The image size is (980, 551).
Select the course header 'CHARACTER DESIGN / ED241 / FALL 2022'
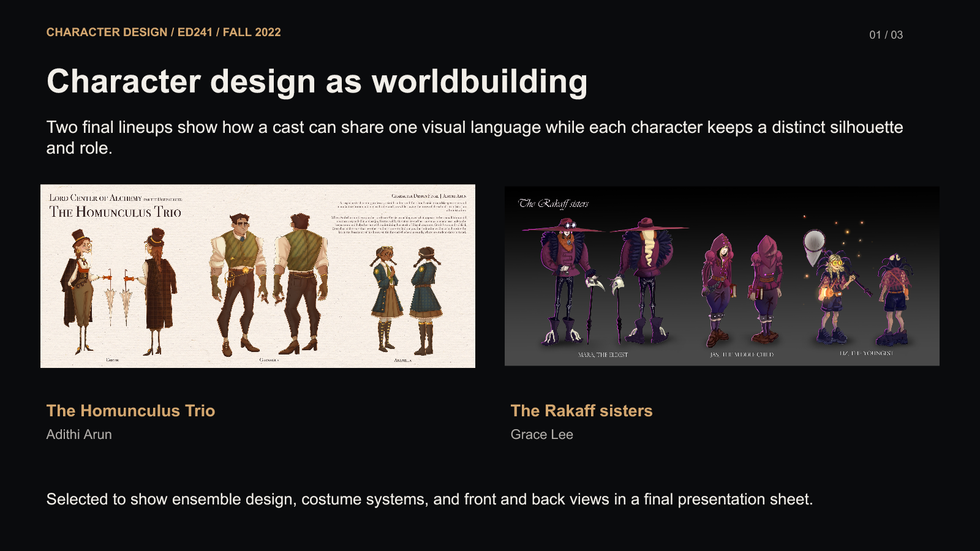coord(164,32)
